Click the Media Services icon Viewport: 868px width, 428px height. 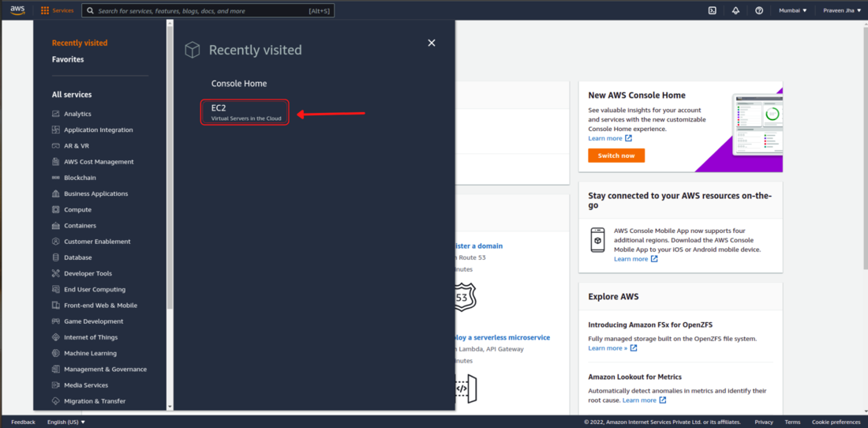[55, 385]
